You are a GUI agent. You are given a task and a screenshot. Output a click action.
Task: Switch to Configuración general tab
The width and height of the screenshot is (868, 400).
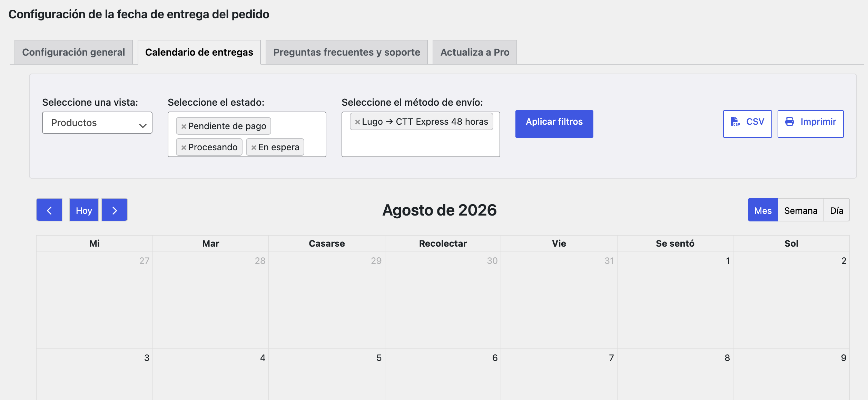(73, 52)
